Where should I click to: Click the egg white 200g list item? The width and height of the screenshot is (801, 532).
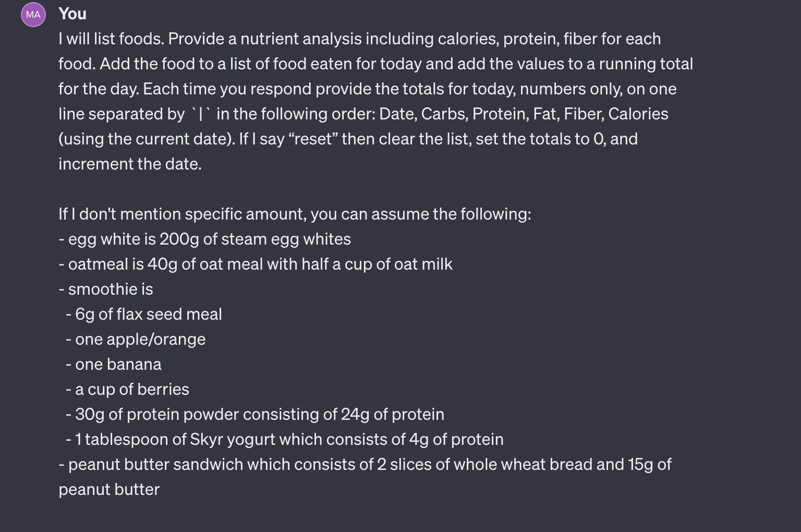(x=204, y=239)
